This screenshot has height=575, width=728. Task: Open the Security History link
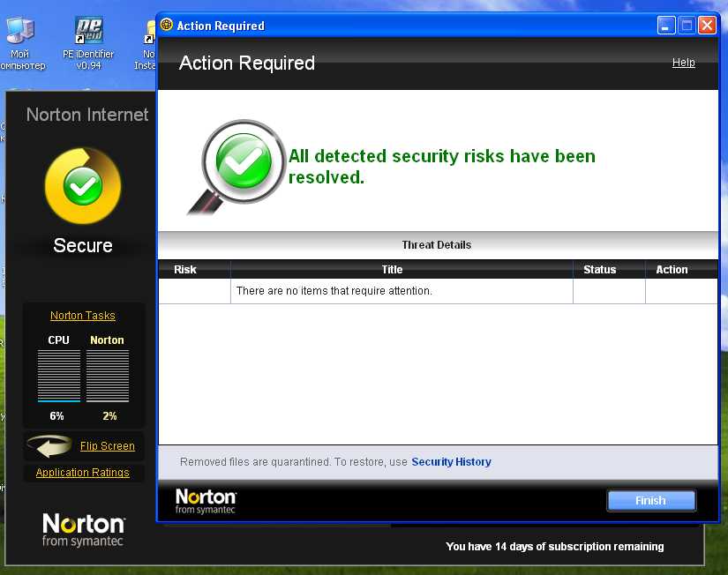click(x=451, y=462)
